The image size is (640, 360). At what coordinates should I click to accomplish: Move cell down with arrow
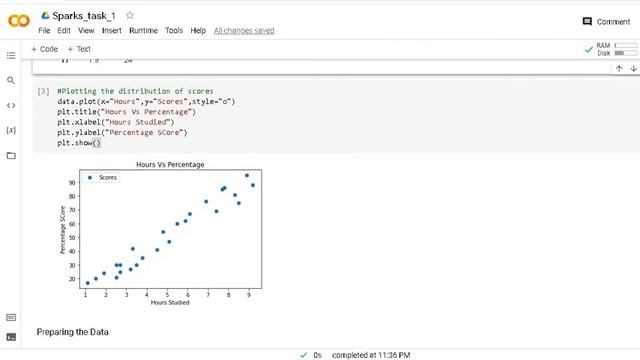pyautogui.click(x=633, y=69)
